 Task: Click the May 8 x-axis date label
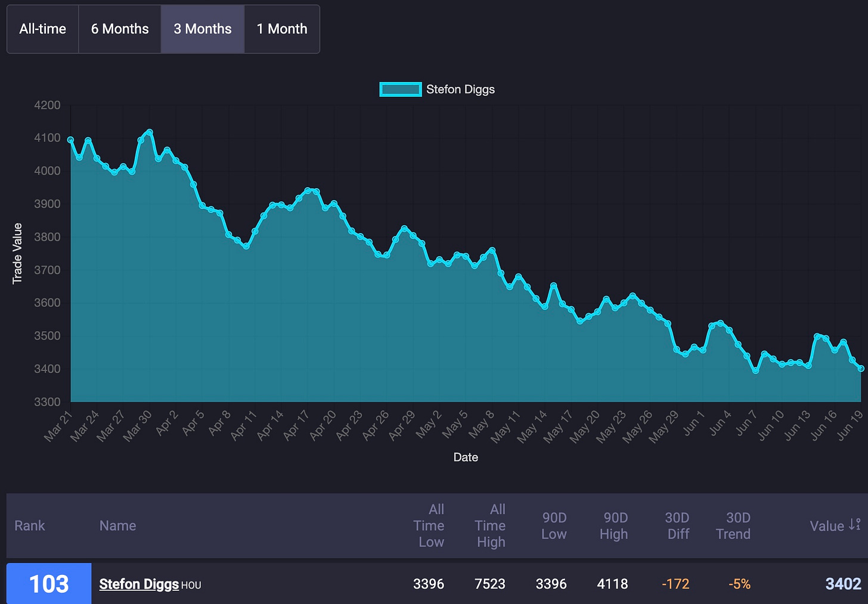(482, 424)
